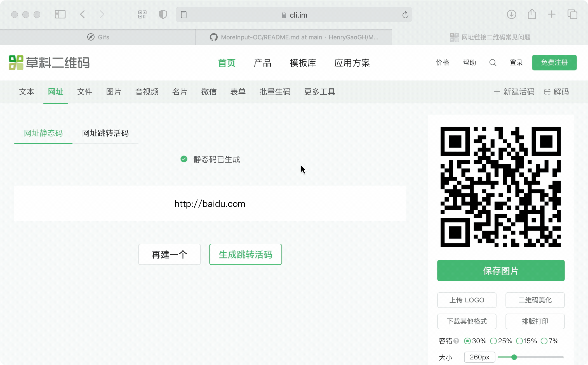Click the 保存图片 button
Screen dimensions: 588x365
pos(501,271)
